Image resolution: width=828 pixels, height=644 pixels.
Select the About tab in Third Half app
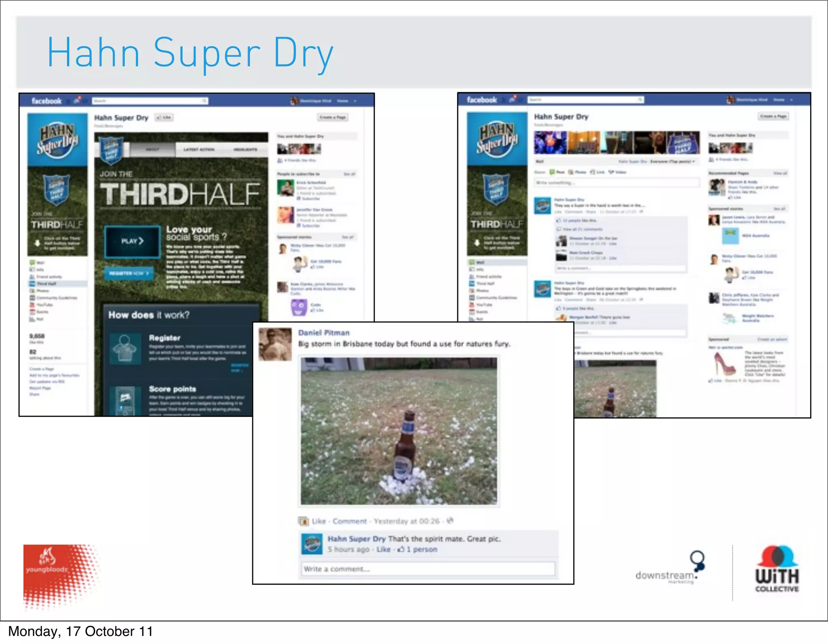[x=152, y=150]
